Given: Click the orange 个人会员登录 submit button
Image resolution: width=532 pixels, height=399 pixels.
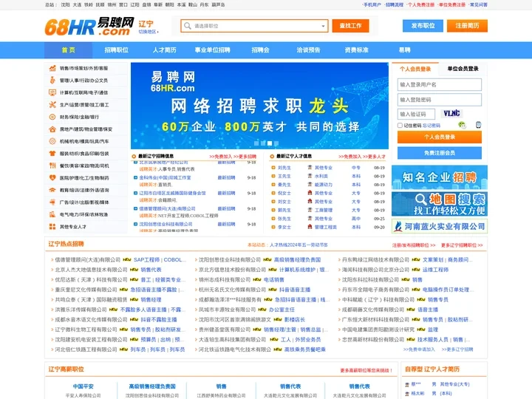Looking at the screenshot, I should pos(440,137).
